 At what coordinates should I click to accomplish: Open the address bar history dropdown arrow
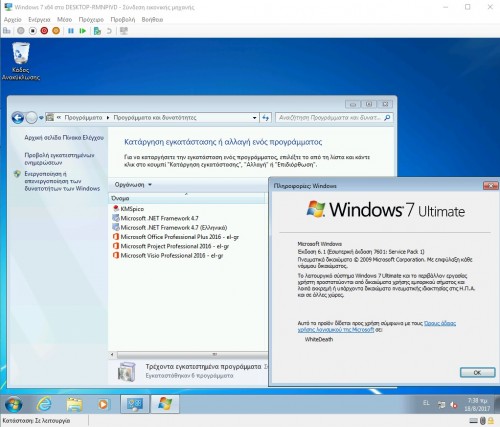[x=254, y=118]
